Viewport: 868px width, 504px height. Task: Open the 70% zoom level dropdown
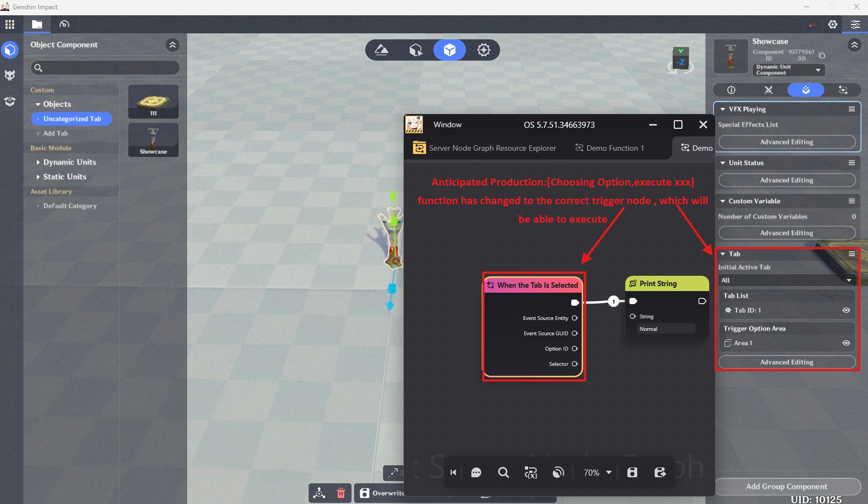pyautogui.click(x=597, y=472)
